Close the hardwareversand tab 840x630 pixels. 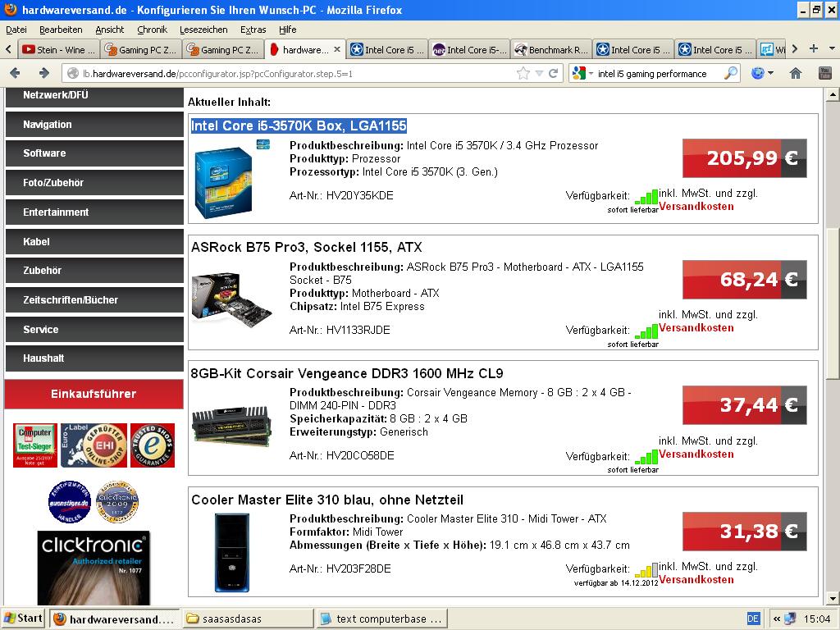(337, 49)
